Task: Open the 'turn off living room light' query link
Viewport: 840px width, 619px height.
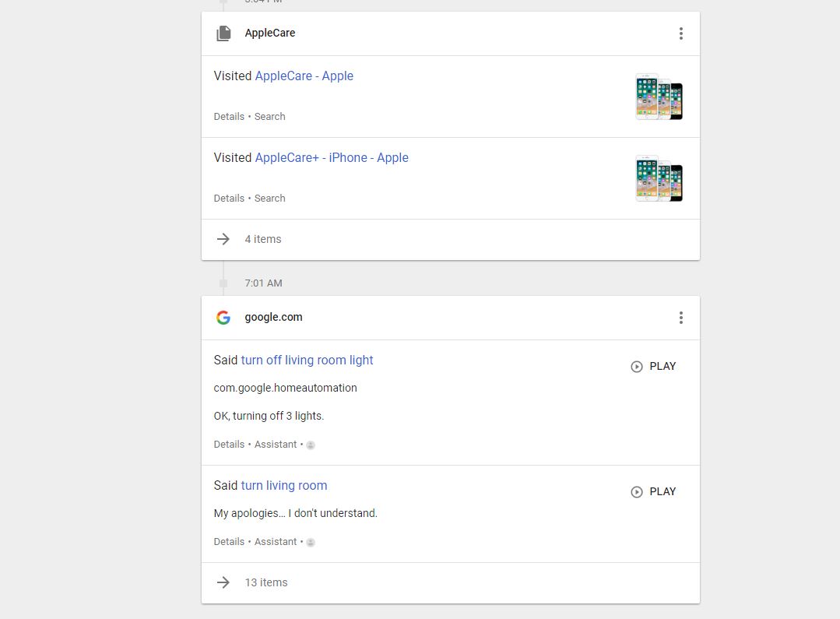Action: tap(307, 360)
